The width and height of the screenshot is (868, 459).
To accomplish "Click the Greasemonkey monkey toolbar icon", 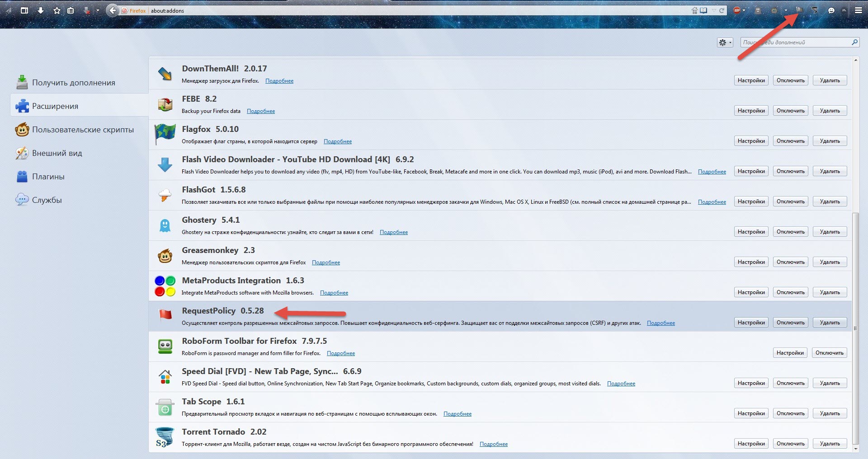I will 774,10.
